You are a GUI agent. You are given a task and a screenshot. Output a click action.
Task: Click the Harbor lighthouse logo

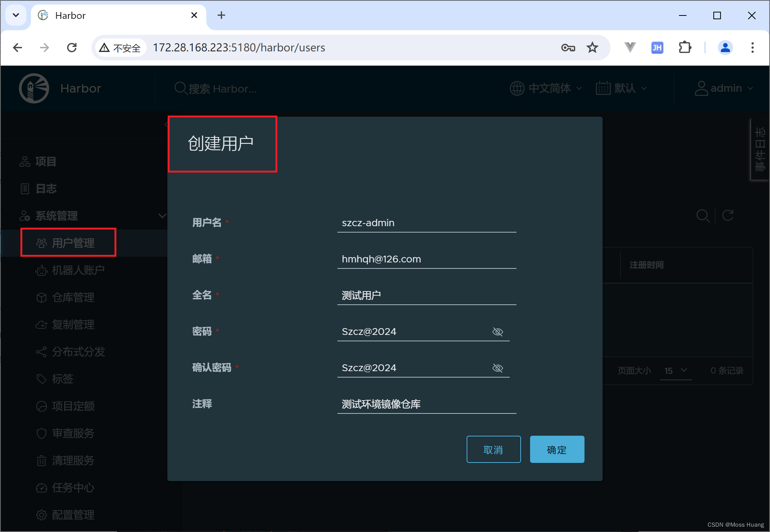34,88
